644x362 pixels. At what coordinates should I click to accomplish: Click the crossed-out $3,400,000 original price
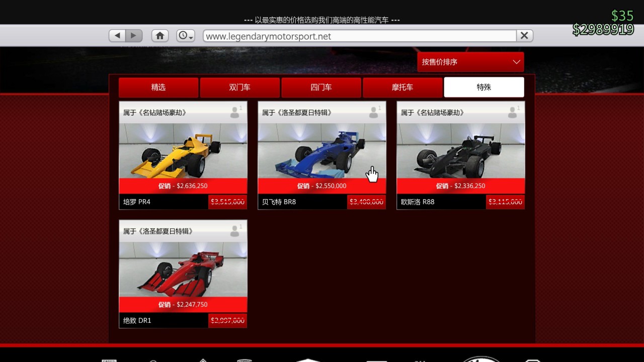(367, 202)
